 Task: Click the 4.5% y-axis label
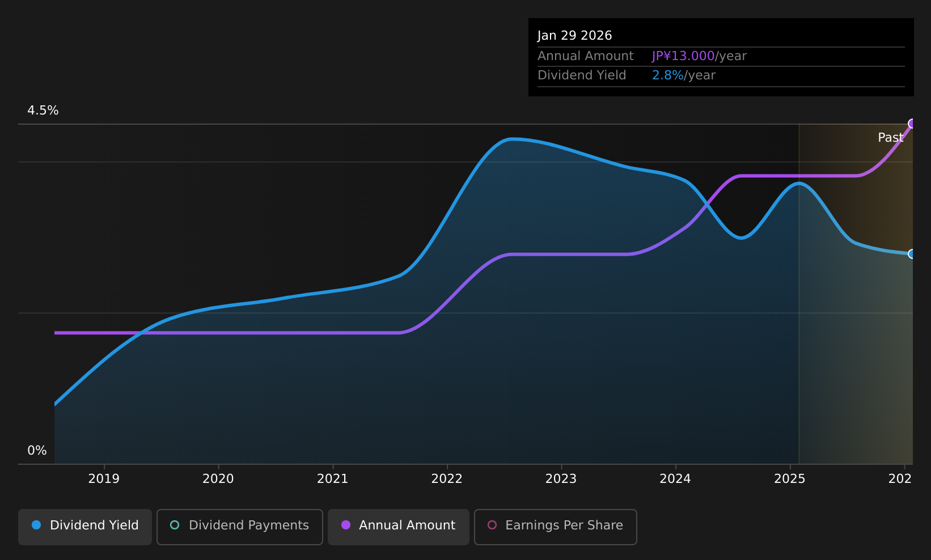pyautogui.click(x=43, y=111)
